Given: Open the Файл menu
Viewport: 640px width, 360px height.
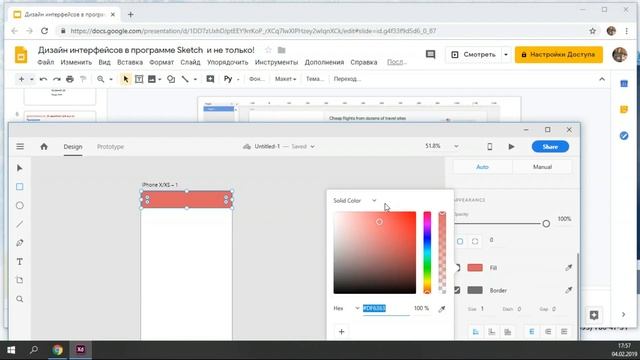Looking at the screenshot, I should click(x=46, y=62).
